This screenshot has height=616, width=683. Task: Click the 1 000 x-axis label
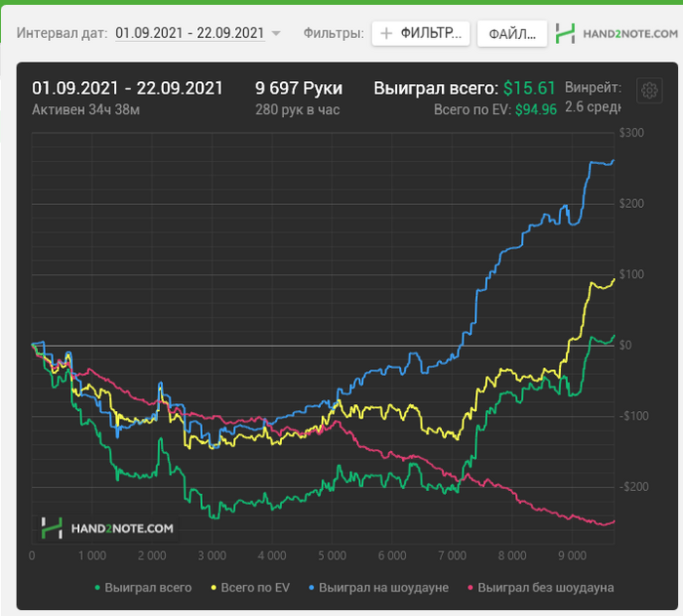(92, 555)
